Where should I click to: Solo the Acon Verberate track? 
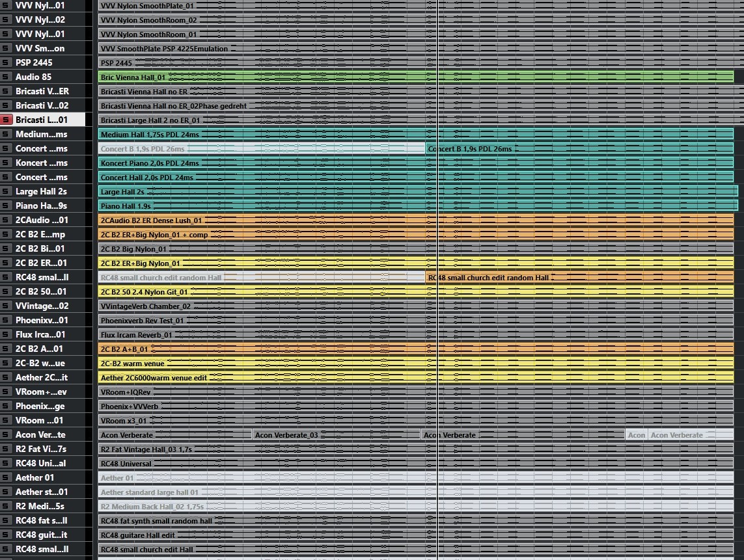[x=7, y=434]
